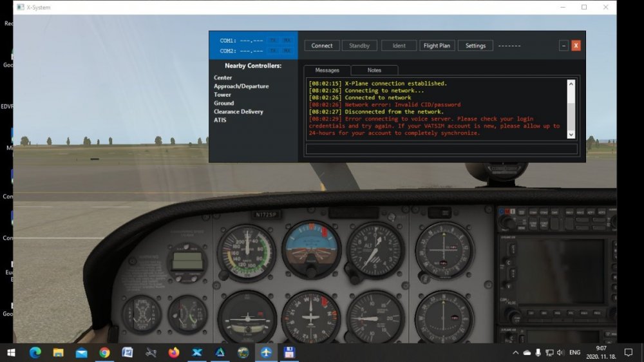Open the Flight Plan window
This screenshot has width=644, height=362.
(437, 46)
